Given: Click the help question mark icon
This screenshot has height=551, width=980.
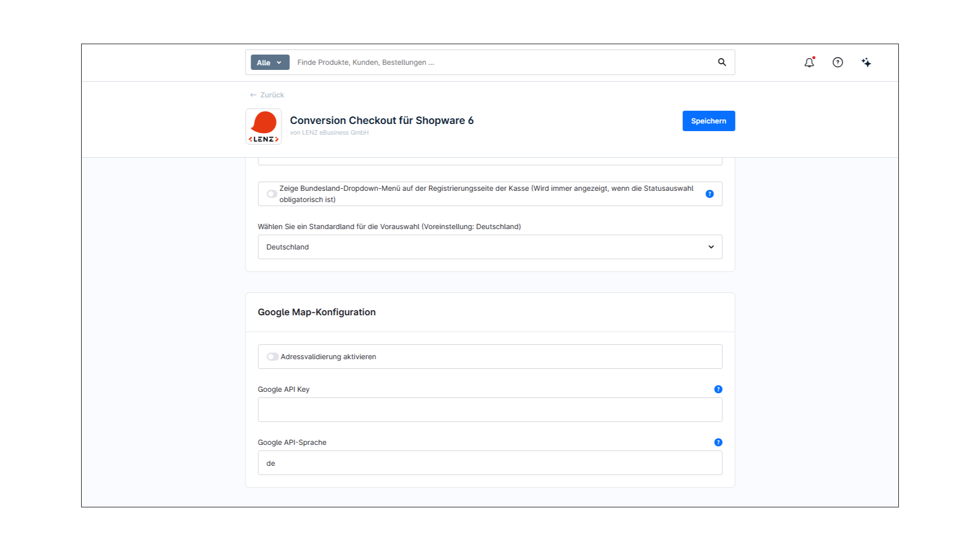Looking at the screenshot, I should coord(838,62).
